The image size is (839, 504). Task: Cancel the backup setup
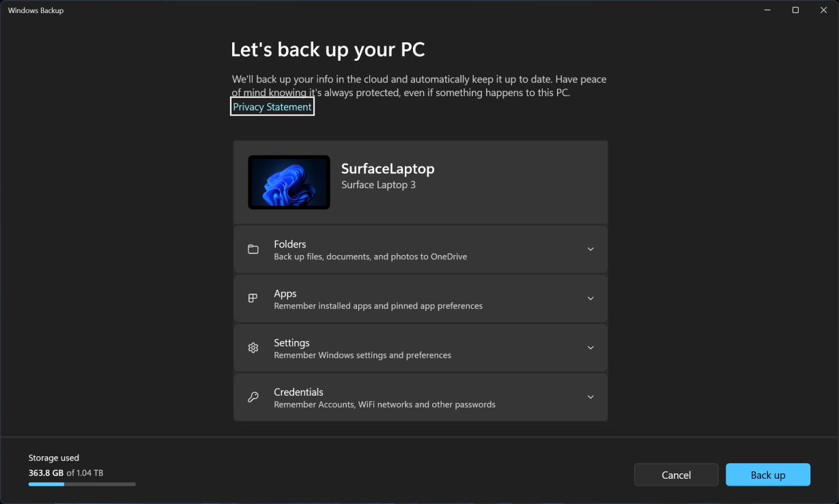676,475
